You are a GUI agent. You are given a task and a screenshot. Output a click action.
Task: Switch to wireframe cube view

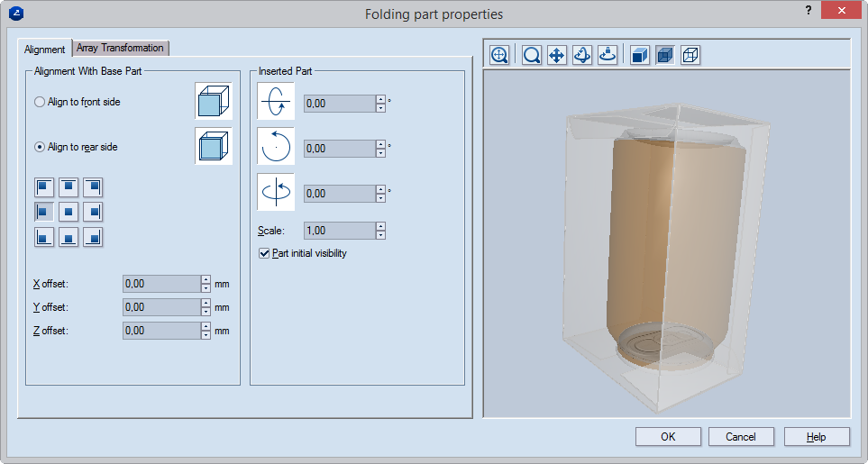pos(690,55)
